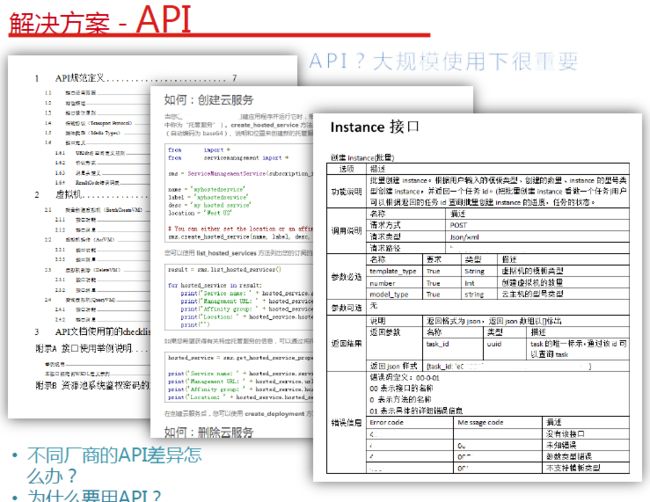Click the line '错误码定义：00-0-01'

pyautogui.click(x=405, y=377)
